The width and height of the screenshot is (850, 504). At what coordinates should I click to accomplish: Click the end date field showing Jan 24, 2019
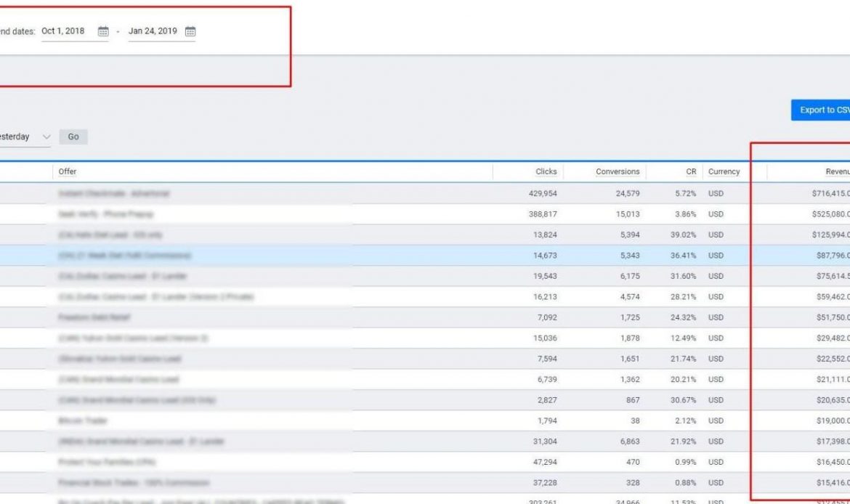tap(153, 31)
